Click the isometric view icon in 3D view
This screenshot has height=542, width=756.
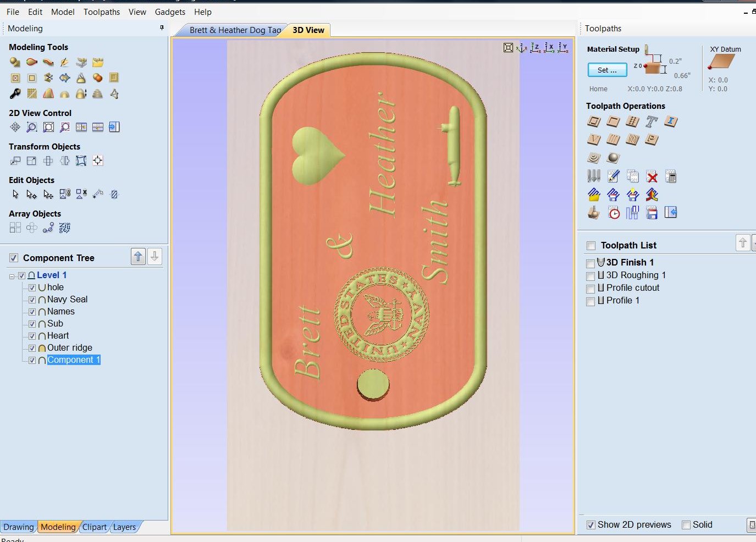point(521,48)
